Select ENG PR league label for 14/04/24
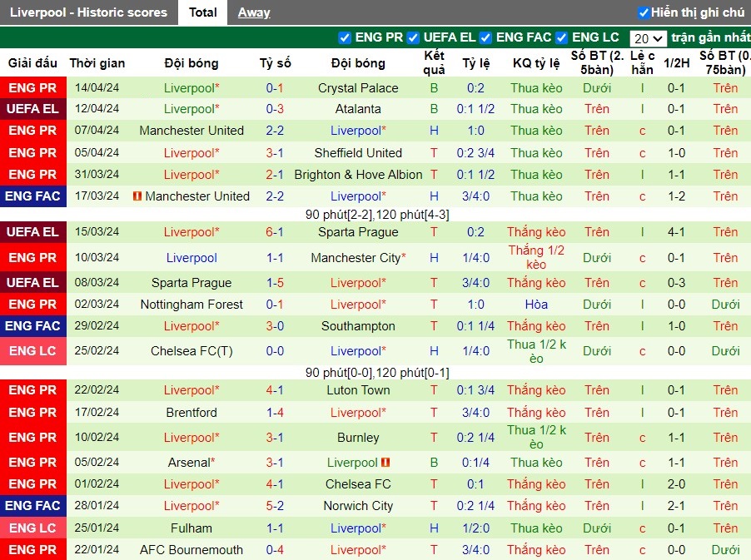The height and width of the screenshot is (560, 751). [33, 88]
